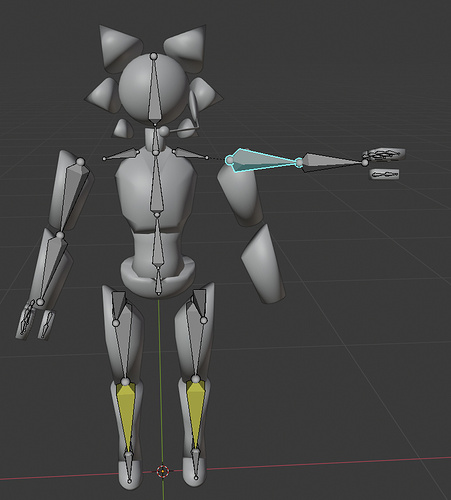Click the 3D cursor at the world origin
The image size is (451, 500).
pyautogui.click(x=163, y=471)
